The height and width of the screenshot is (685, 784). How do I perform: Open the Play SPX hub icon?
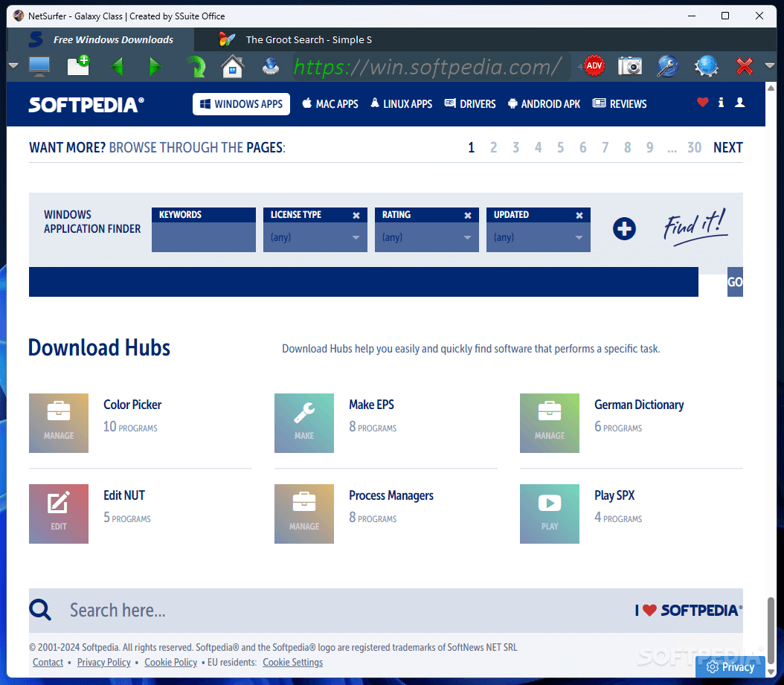click(550, 513)
